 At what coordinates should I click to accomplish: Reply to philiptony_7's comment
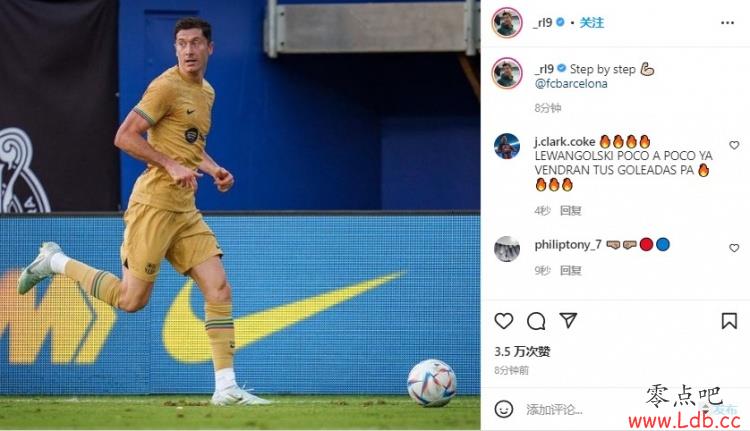click(x=570, y=271)
